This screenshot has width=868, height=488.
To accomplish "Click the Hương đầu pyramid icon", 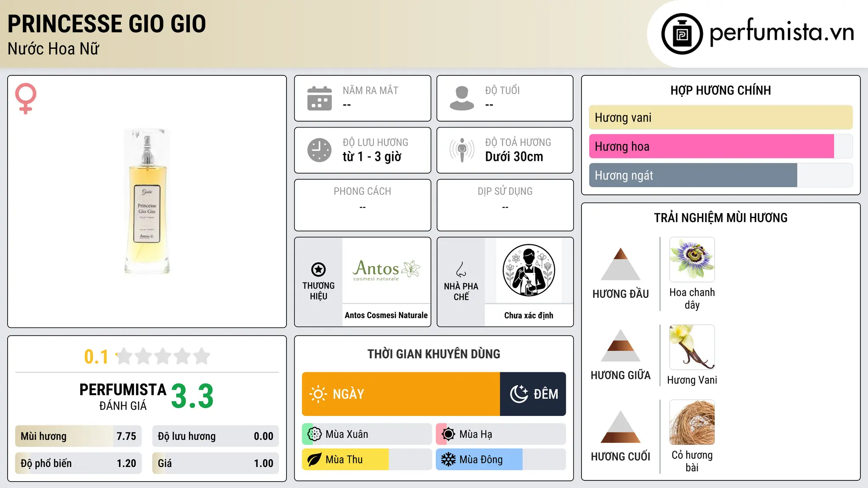I will (x=620, y=264).
